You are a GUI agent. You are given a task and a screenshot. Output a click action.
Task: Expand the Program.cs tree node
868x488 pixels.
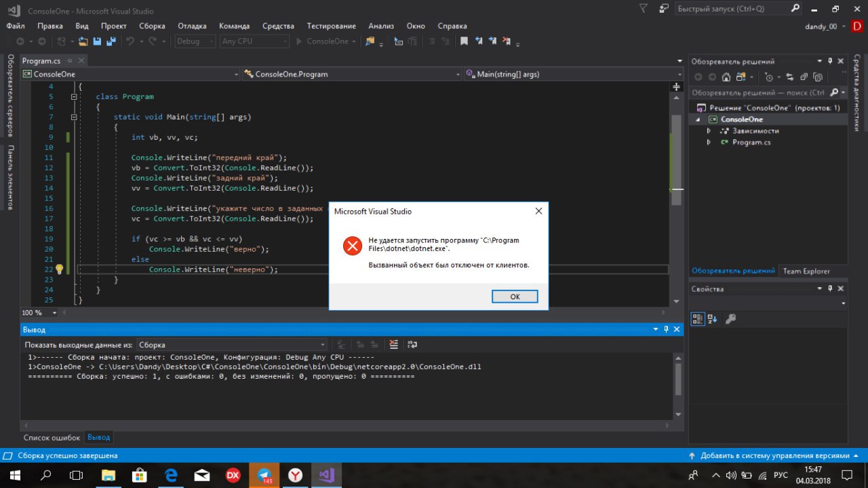point(709,143)
